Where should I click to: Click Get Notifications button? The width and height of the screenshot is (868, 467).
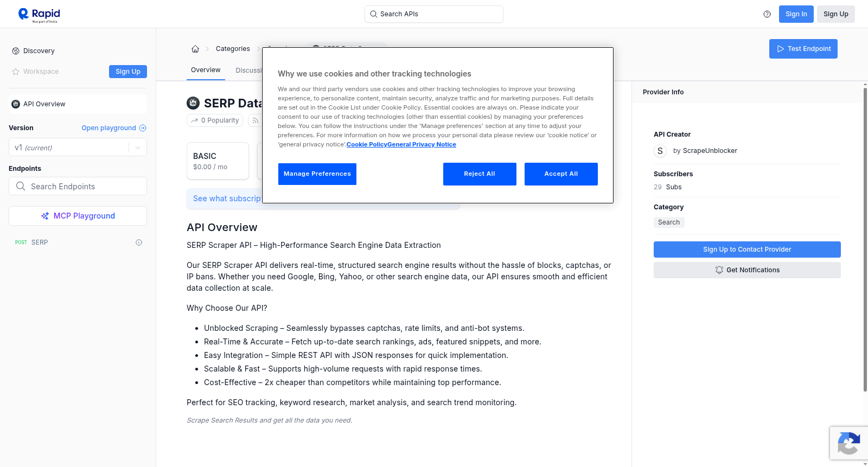[x=747, y=270]
